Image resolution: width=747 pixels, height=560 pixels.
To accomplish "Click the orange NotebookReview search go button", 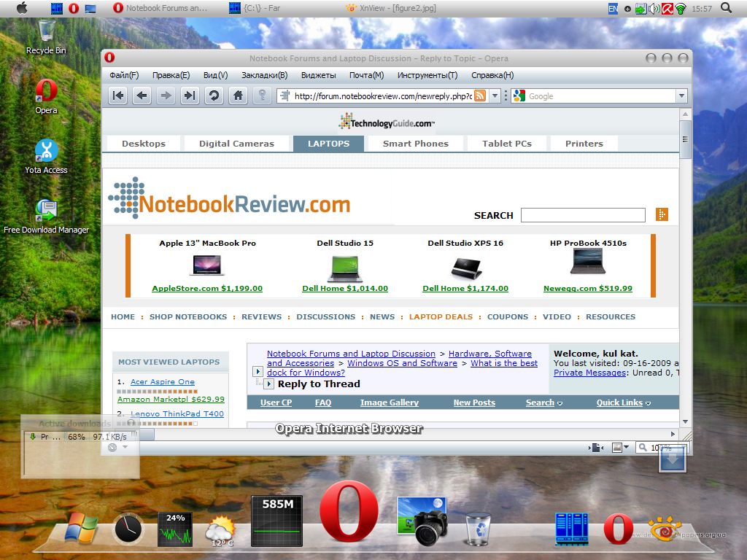I will tap(662, 215).
